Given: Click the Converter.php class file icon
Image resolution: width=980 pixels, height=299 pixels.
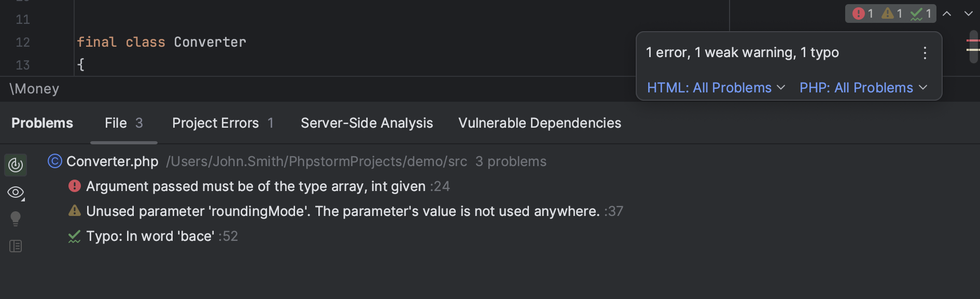Looking at the screenshot, I should 54,161.
